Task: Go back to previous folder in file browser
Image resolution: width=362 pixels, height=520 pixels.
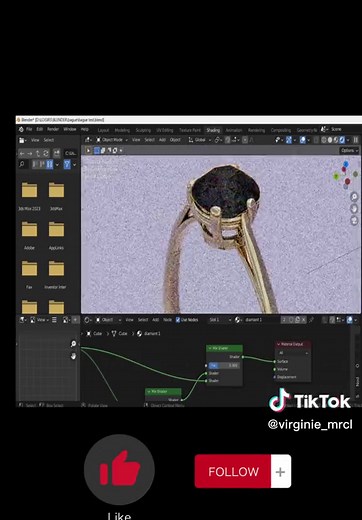Action: point(22,154)
